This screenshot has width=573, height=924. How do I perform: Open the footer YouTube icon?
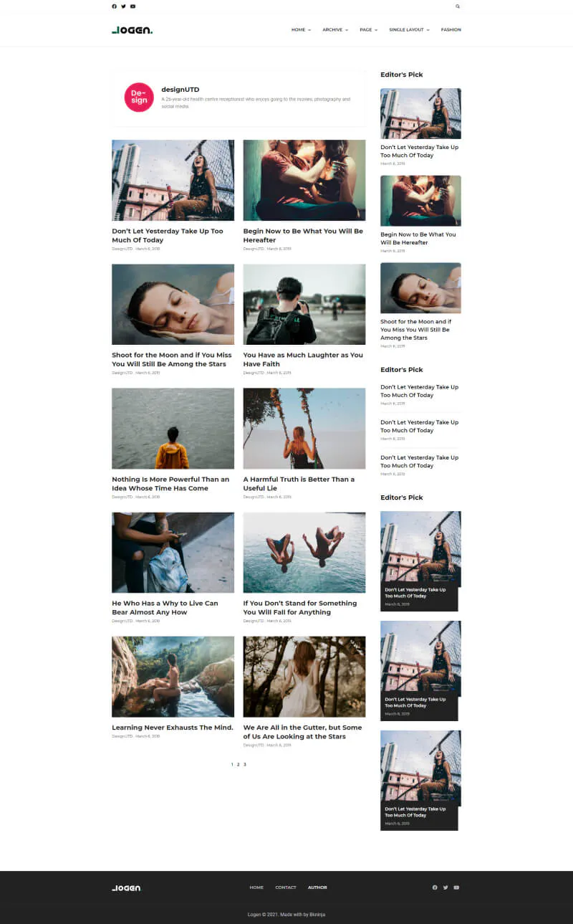coord(456,887)
